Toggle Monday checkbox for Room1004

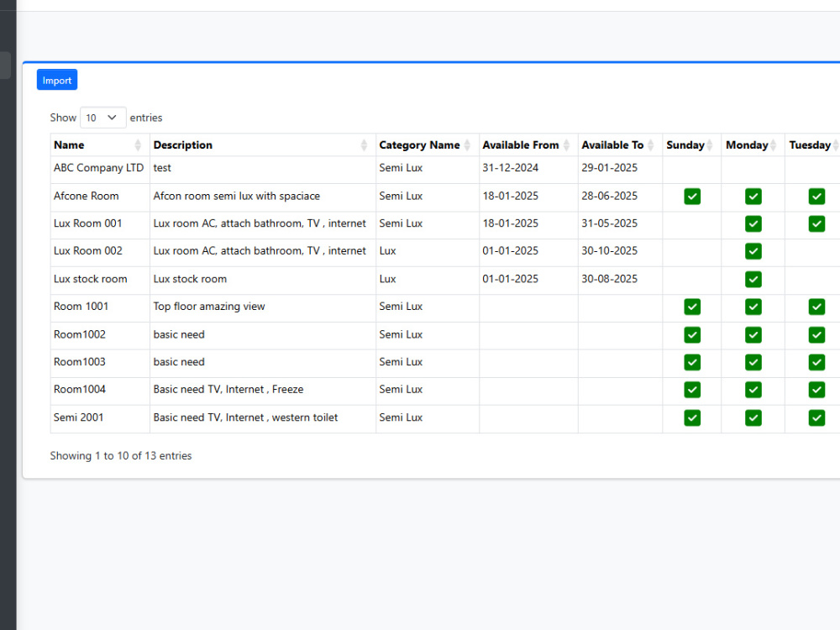[753, 390]
